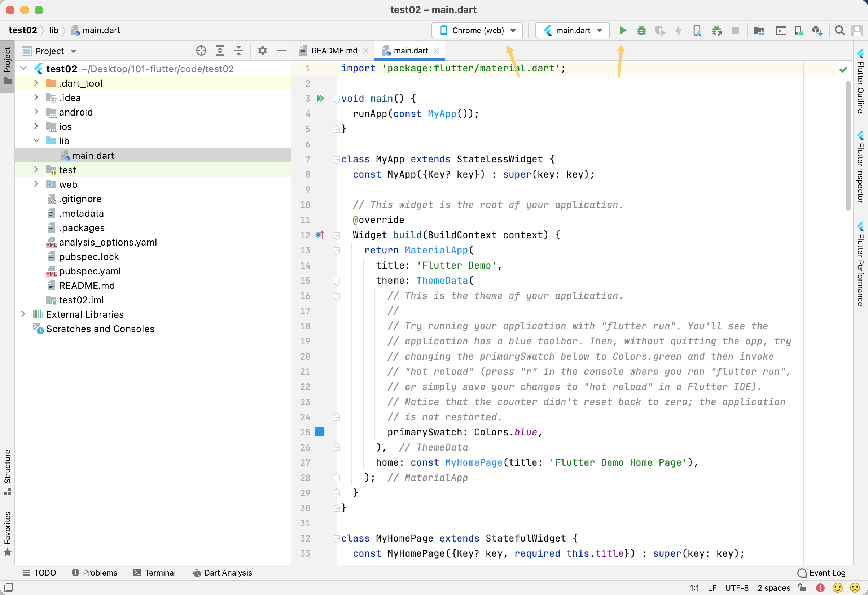
Task: Switch to the README.md editor tab
Action: (334, 51)
